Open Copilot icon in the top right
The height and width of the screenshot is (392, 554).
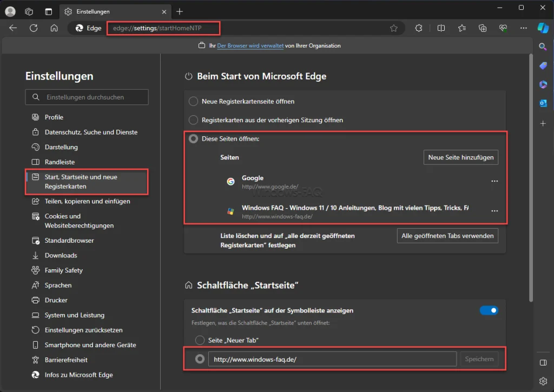click(543, 28)
